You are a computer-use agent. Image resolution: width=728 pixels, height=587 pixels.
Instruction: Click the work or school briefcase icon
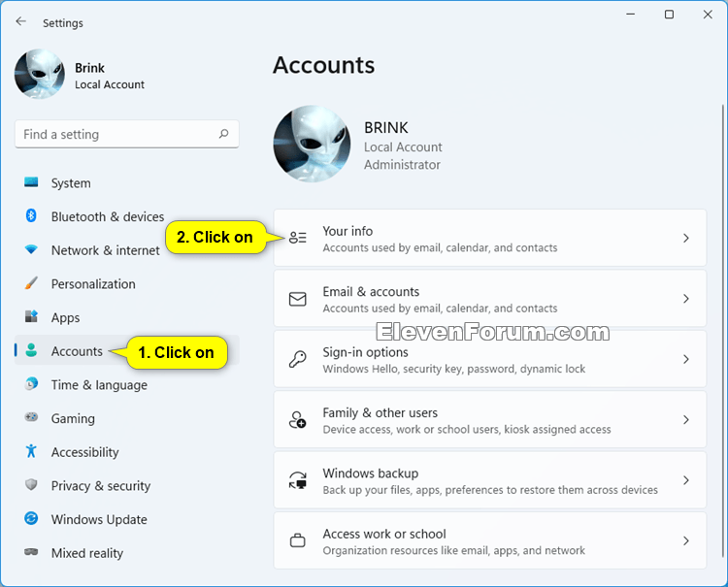298,540
